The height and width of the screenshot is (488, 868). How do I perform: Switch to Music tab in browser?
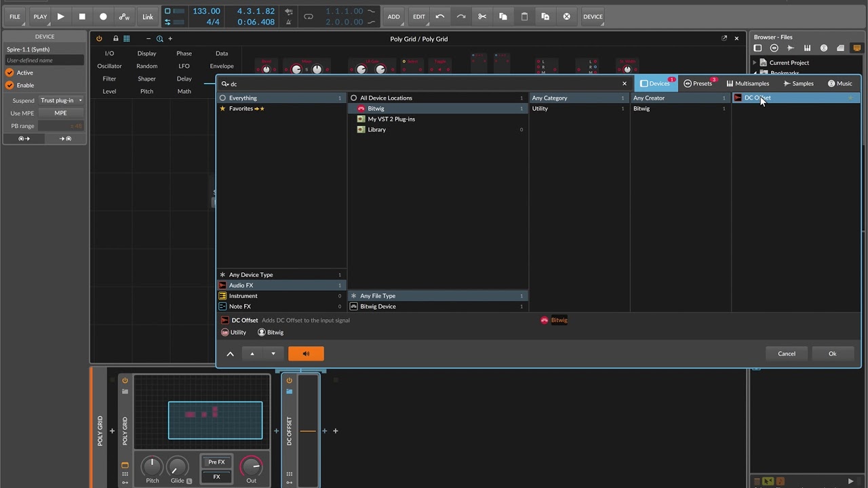point(840,83)
